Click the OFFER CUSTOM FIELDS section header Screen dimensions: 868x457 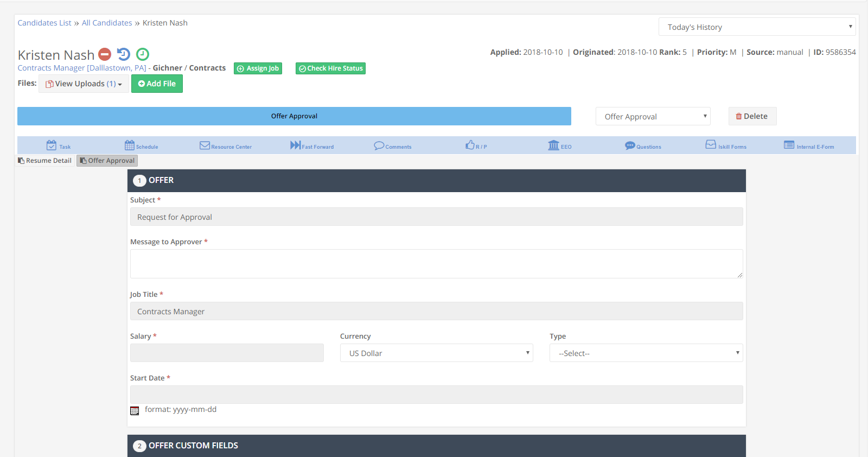pos(436,446)
